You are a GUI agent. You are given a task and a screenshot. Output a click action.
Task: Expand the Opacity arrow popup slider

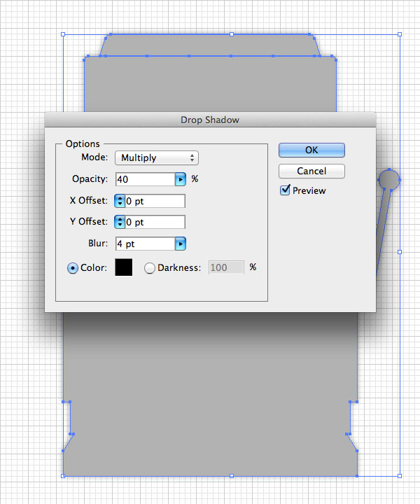click(x=181, y=179)
